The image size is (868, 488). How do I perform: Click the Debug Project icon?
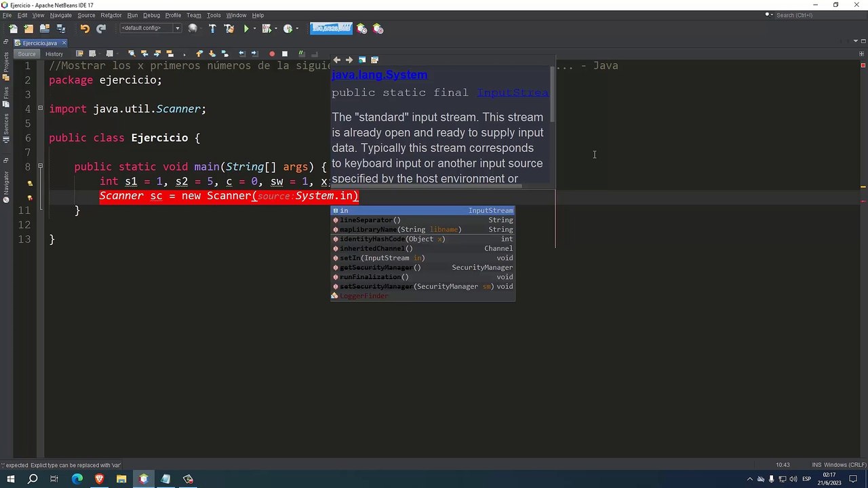pos(267,28)
